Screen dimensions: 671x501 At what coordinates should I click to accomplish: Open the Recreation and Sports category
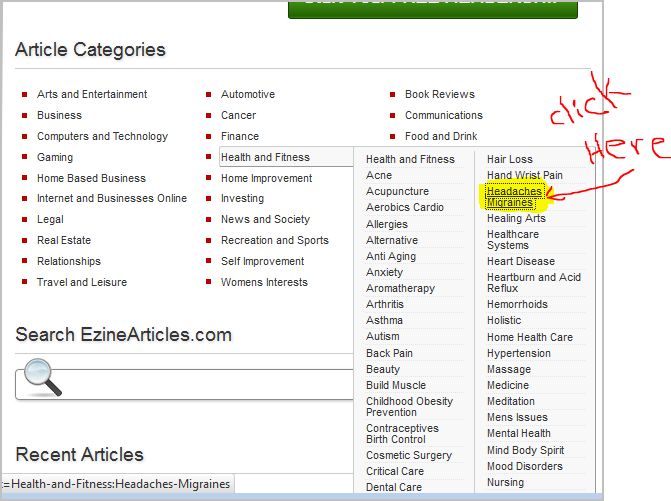(274, 240)
